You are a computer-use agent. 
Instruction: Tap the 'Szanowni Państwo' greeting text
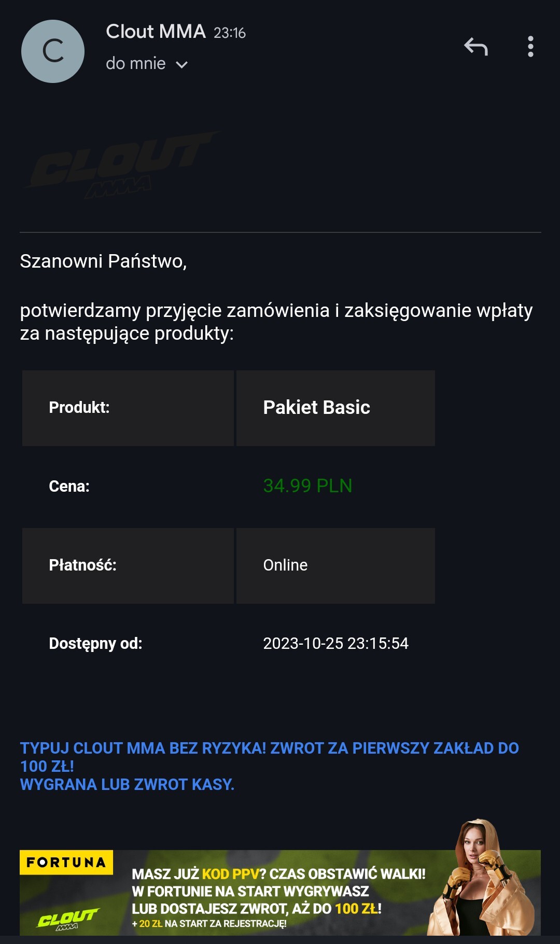[103, 261]
